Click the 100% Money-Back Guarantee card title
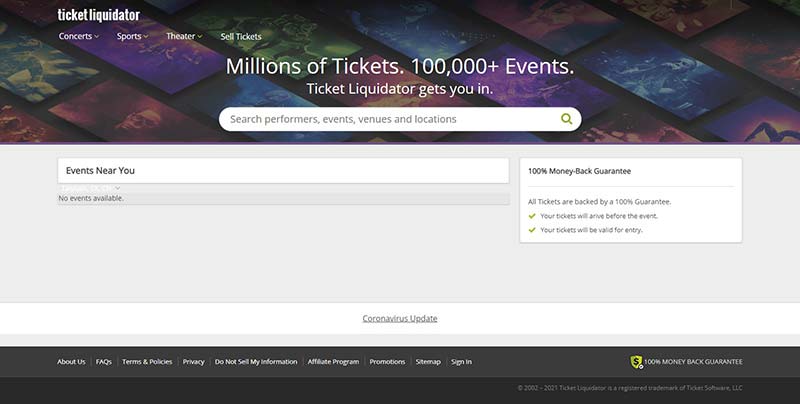Viewport: 800px width, 404px height. 579,171
